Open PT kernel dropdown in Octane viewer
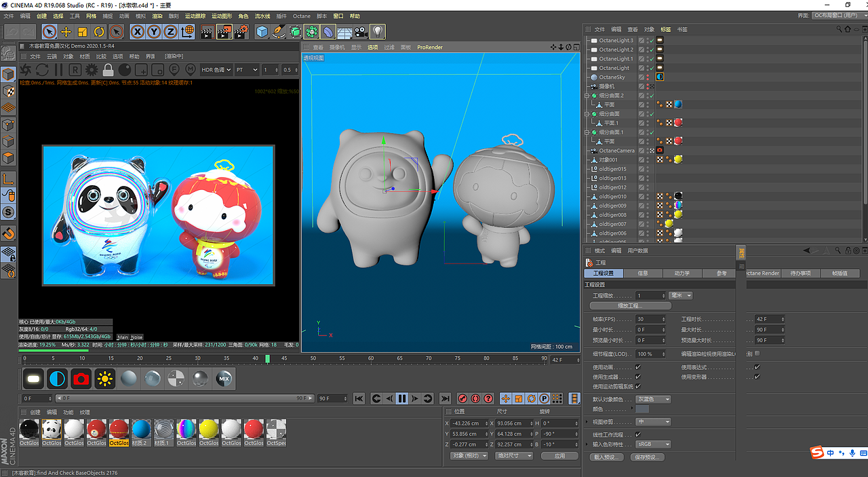The height and width of the screenshot is (477, 868). click(x=248, y=69)
